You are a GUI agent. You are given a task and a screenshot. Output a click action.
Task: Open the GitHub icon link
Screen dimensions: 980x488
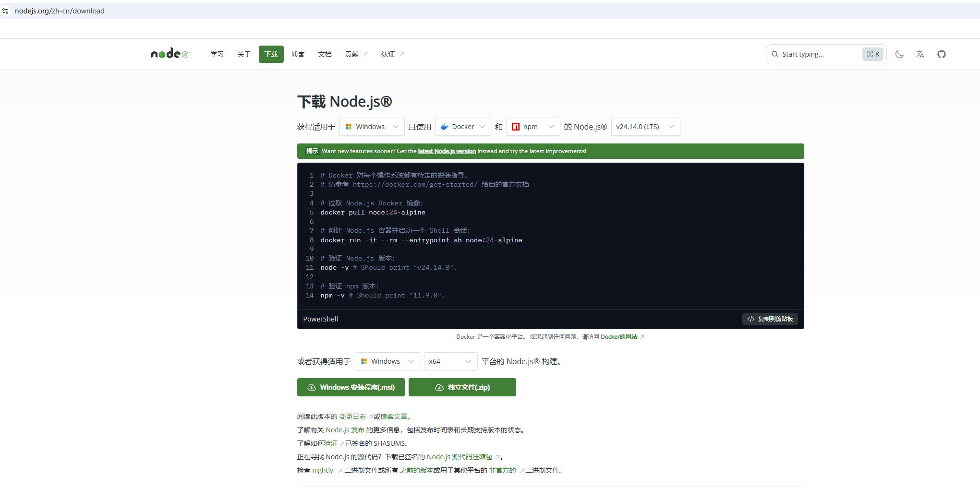click(x=942, y=54)
